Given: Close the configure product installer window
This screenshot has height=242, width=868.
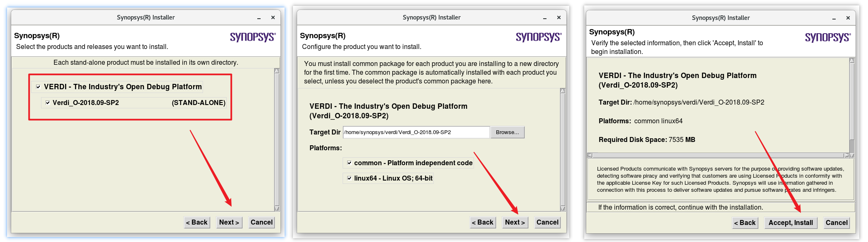Looking at the screenshot, I should 559,17.
